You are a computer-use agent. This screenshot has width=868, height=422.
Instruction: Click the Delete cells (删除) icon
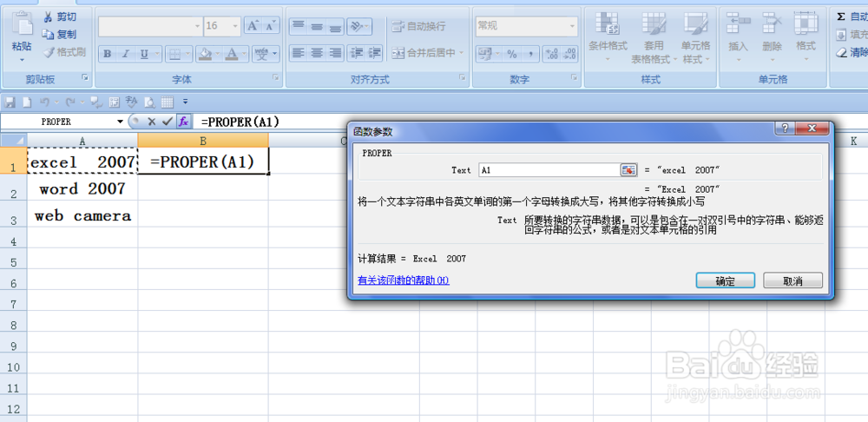click(772, 23)
